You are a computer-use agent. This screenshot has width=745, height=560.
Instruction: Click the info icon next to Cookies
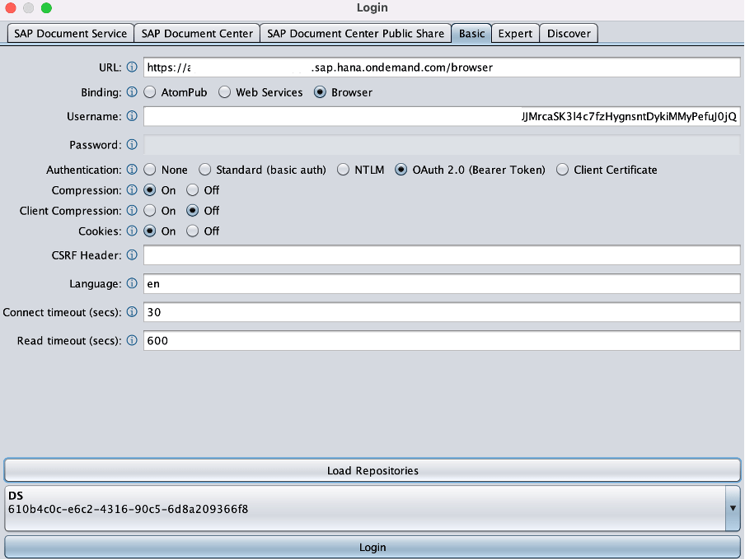click(x=132, y=231)
